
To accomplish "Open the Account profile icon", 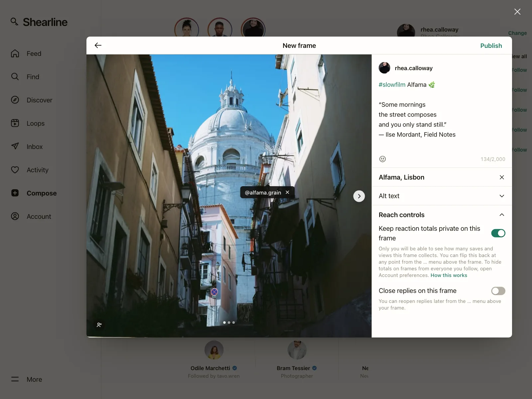I will pos(15,216).
